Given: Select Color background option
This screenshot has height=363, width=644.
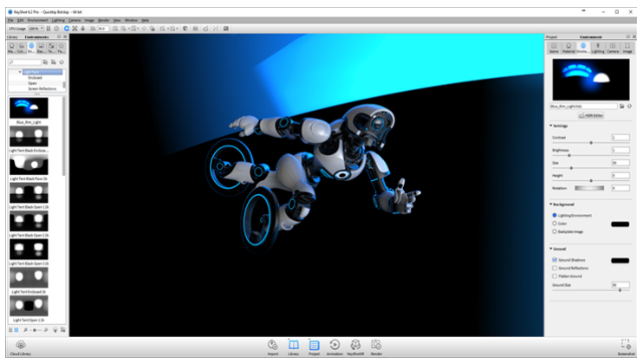Looking at the screenshot, I should (555, 224).
